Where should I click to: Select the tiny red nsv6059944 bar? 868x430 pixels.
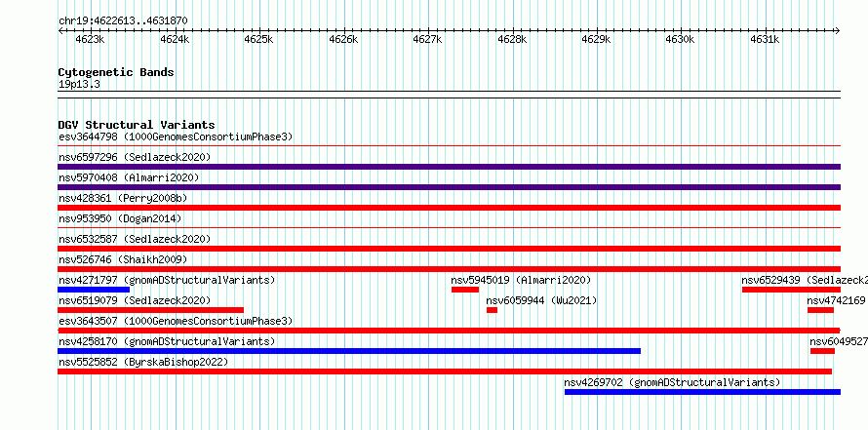point(493,310)
